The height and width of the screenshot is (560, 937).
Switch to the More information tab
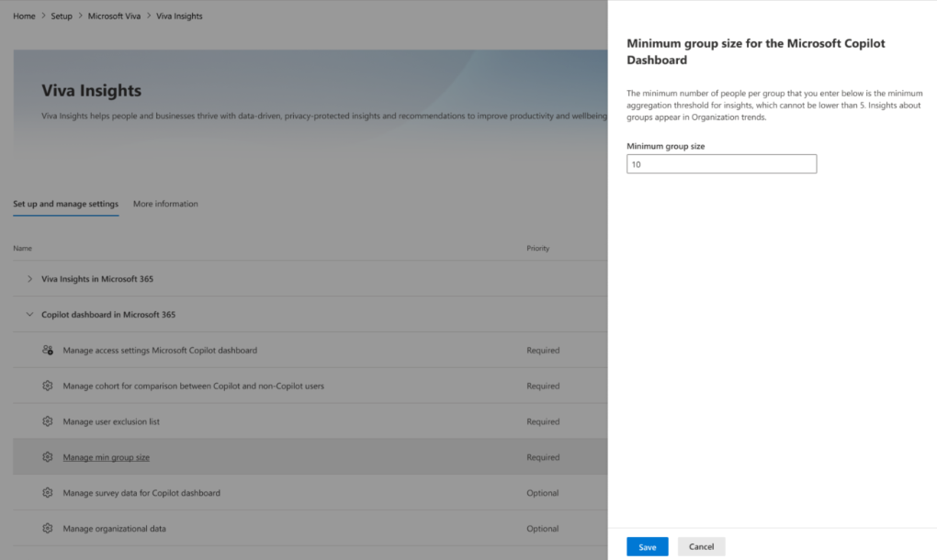coord(165,204)
